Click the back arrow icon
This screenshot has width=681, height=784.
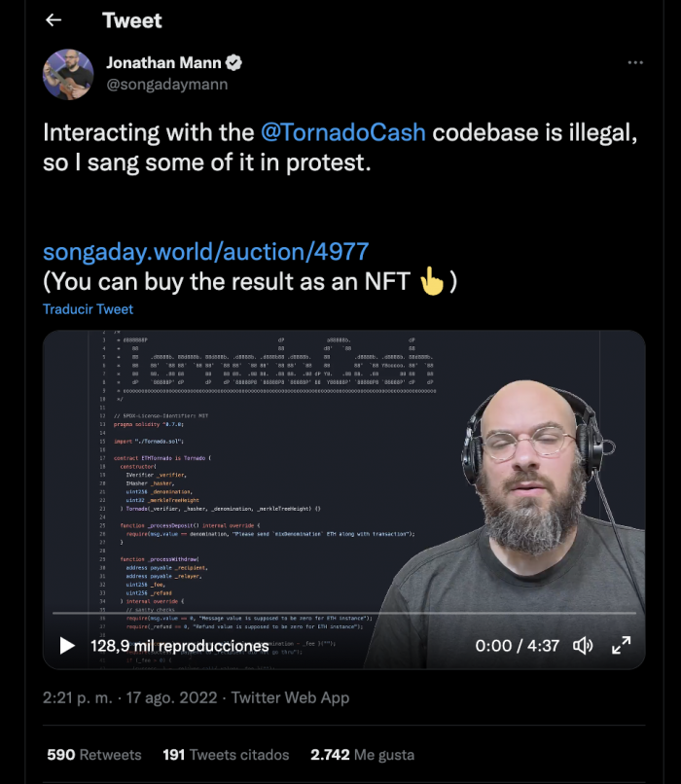coord(54,20)
